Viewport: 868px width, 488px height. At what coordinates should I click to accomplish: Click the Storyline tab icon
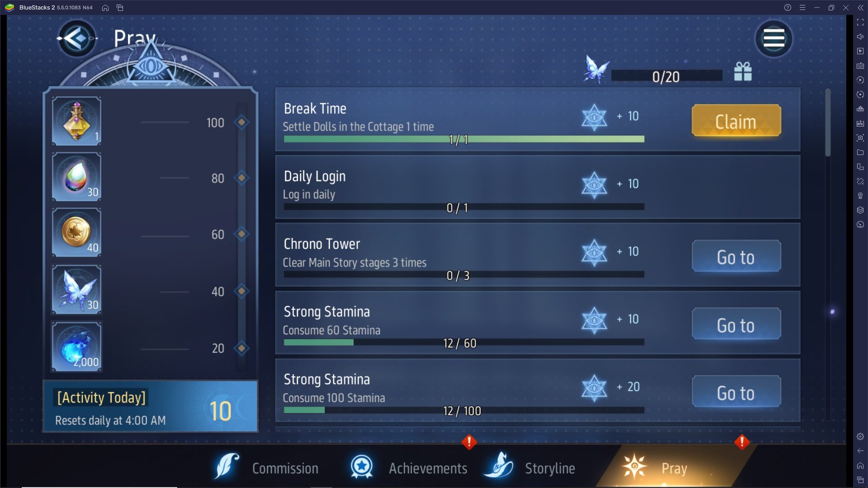[500, 467]
